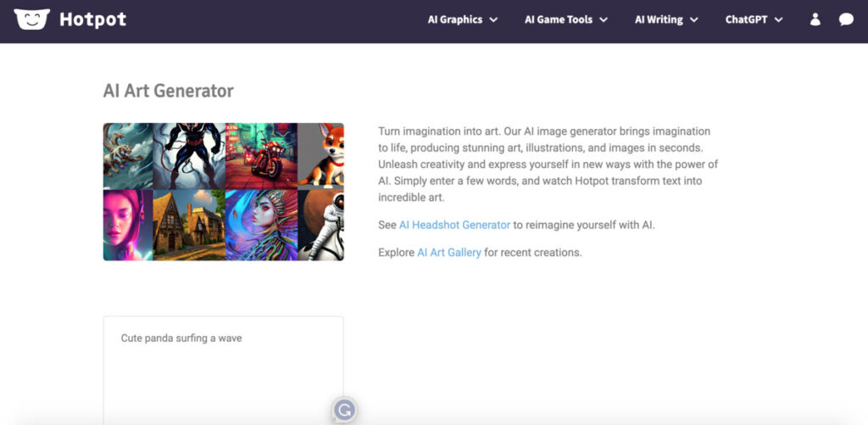This screenshot has width=868, height=425.
Task: Click the Hotpot smiley logo icon
Action: click(x=32, y=20)
